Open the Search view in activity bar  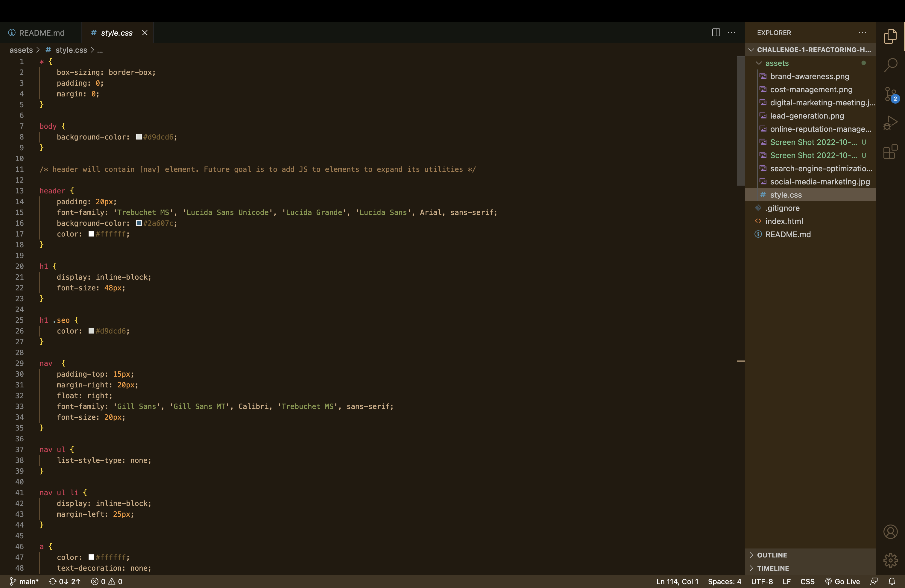click(890, 65)
